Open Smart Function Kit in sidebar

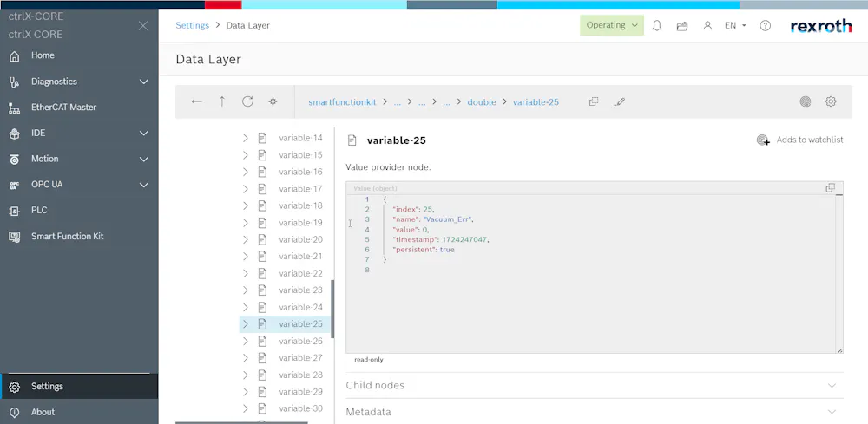pos(67,236)
